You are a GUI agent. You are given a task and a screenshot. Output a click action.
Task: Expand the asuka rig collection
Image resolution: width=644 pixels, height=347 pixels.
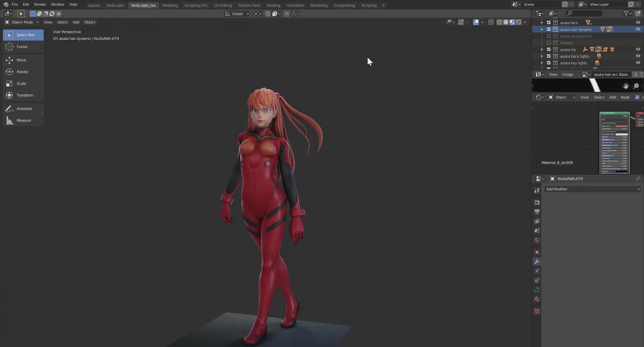[x=542, y=50]
